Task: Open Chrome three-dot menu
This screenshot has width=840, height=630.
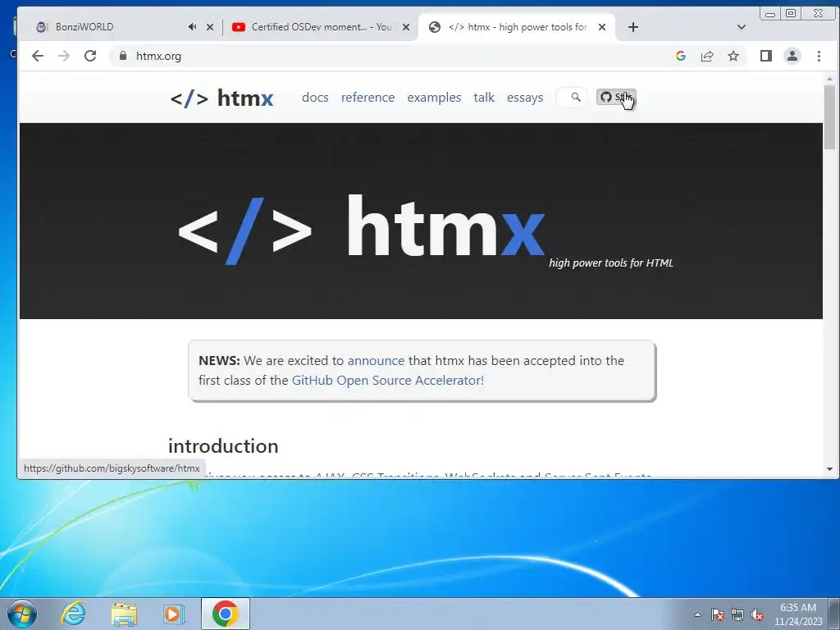Action: point(819,56)
